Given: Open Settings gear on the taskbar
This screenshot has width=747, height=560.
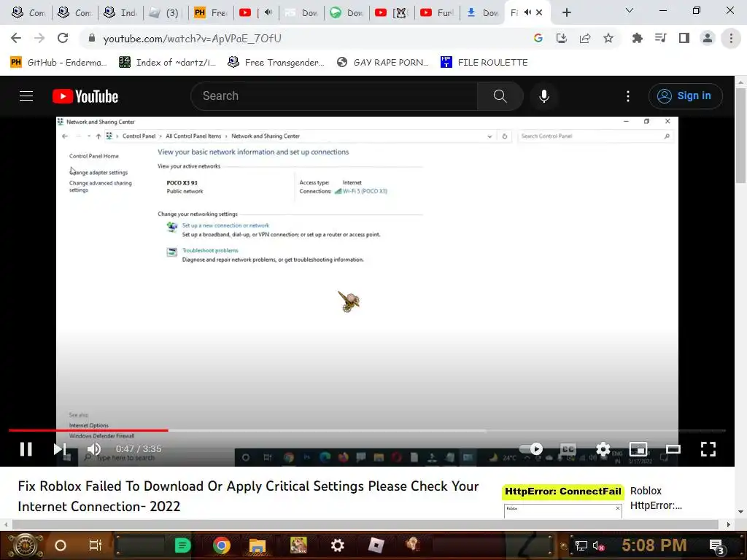Looking at the screenshot, I should click(x=337, y=545).
